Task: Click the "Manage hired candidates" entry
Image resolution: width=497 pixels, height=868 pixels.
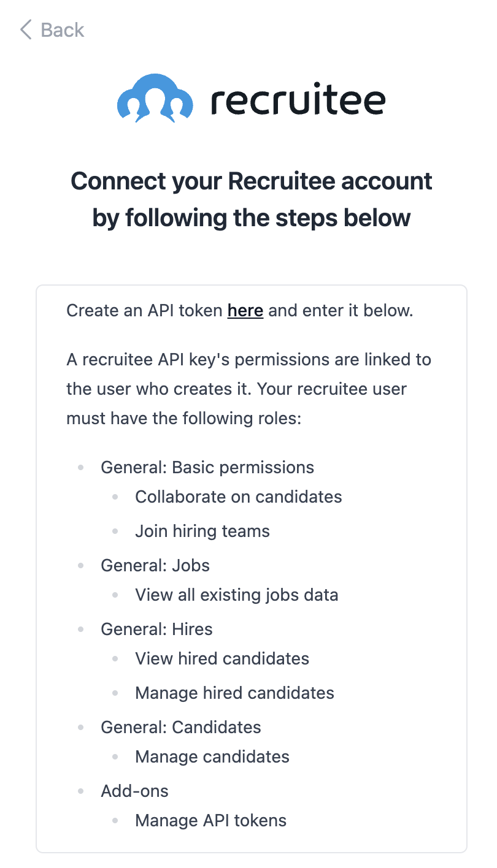Action: point(235,693)
